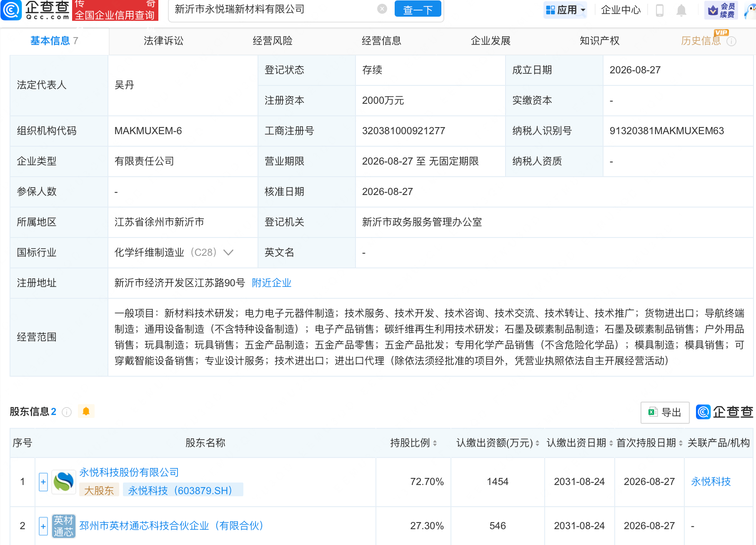Expand 邳州市英材通芯 shareholder row
The height and width of the screenshot is (545, 756).
pyautogui.click(x=43, y=526)
